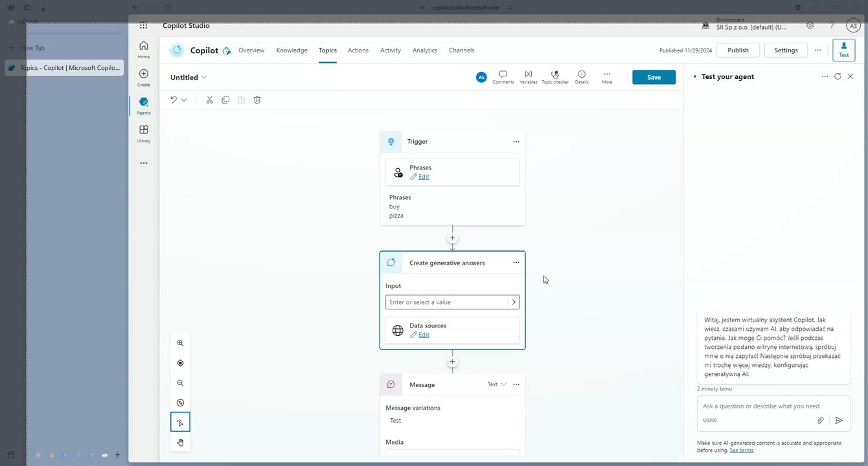
Task: Delete the selected node trash icon
Action: coord(257,100)
